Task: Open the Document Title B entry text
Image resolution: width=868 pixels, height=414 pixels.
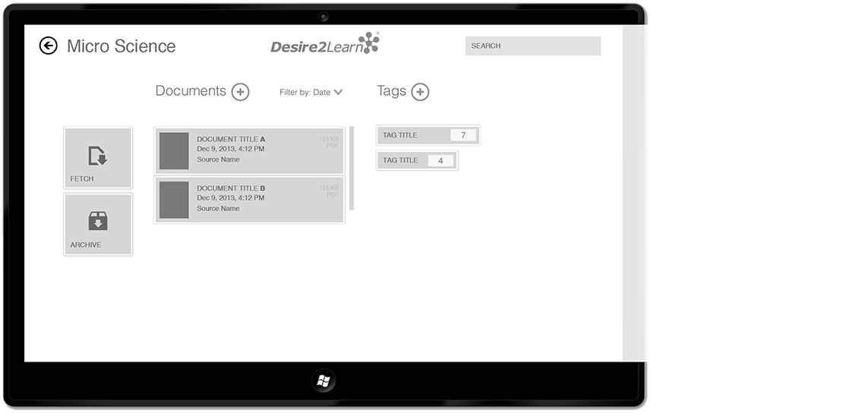Action: pyautogui.click(x=231, y=198)
